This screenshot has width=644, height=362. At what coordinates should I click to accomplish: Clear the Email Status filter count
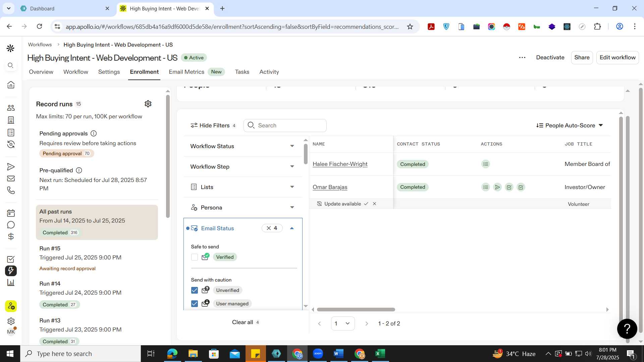pos(272,228)
